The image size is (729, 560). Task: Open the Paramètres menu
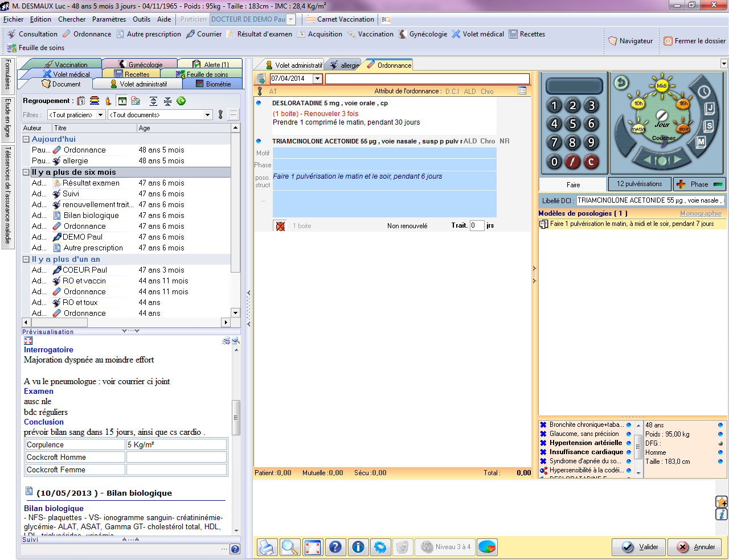[x=109, y=19]
